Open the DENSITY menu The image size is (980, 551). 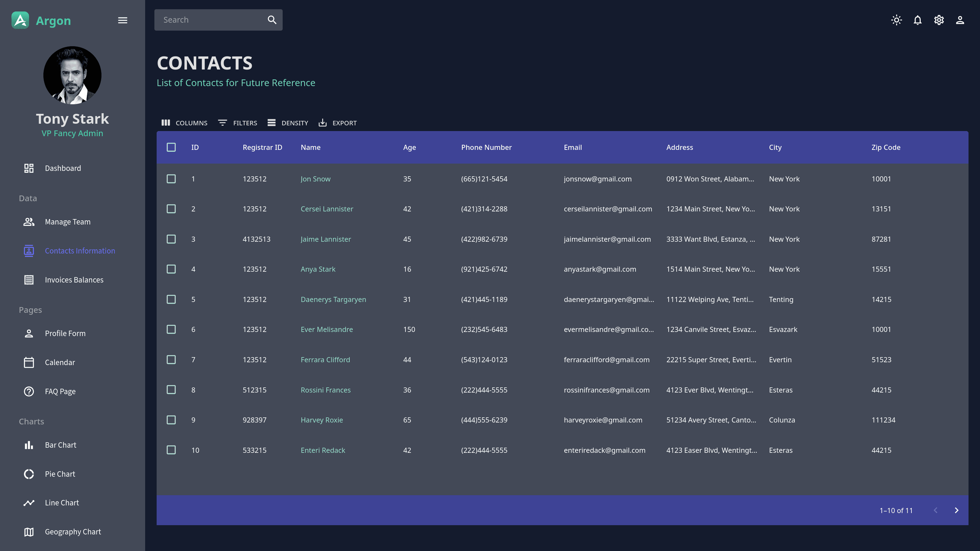point(288,123)
